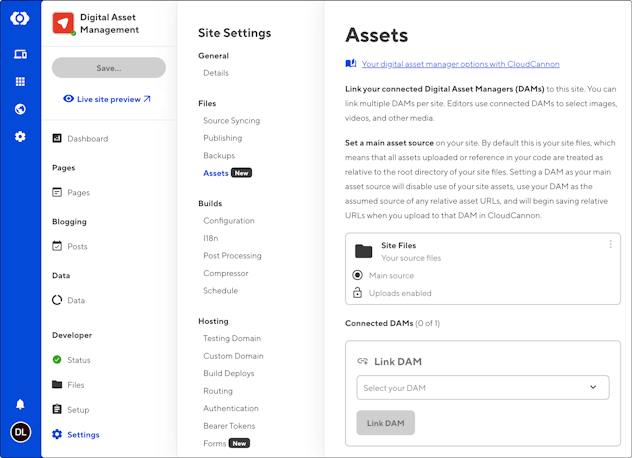Click the Uploads enabled label
632x458 pixels.
click(400, 293)
